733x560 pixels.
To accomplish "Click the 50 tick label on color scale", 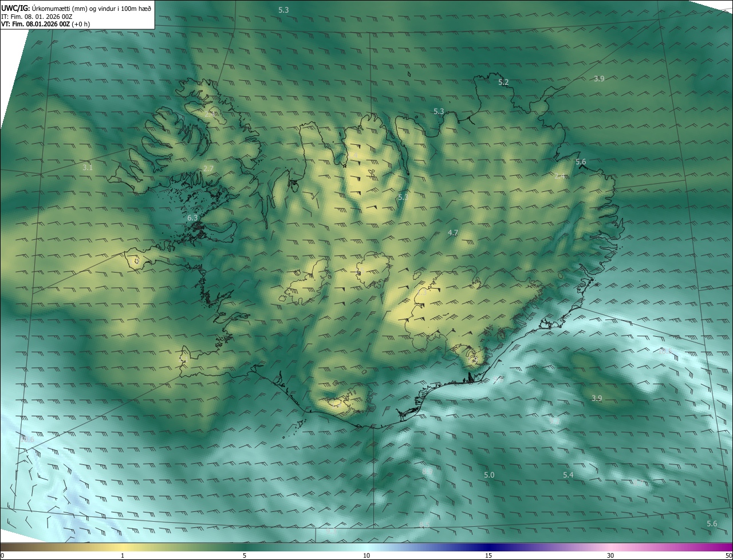I will [x=728, y=555].
